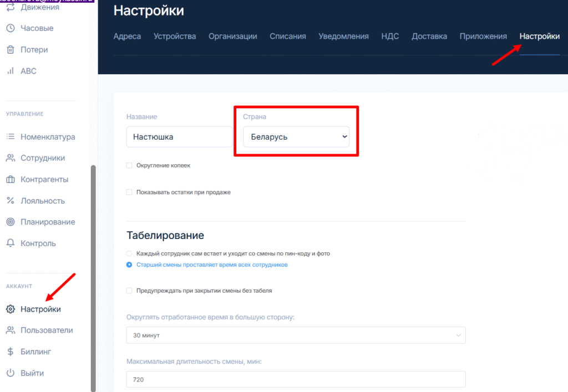Viewport: 568px width, 392px height.
Task: Select radio: Старший смены проставляет время
Action: pyautogui.click(x=129, y=264)
